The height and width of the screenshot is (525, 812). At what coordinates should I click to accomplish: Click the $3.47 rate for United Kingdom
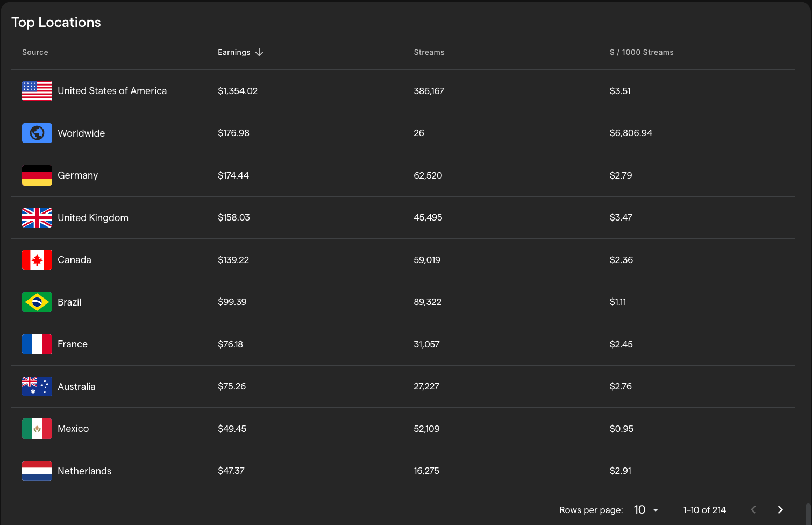621,217
